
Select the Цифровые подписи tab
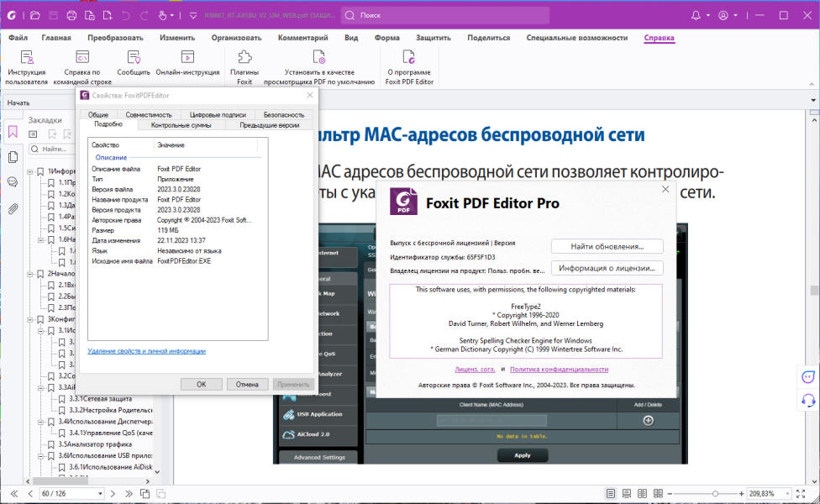point(218,114)
